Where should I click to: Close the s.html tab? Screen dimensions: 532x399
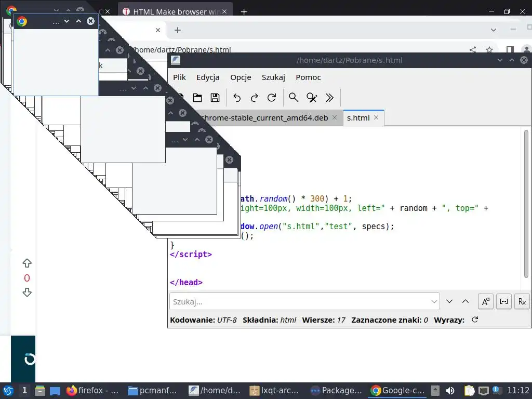tap(376, 117)
